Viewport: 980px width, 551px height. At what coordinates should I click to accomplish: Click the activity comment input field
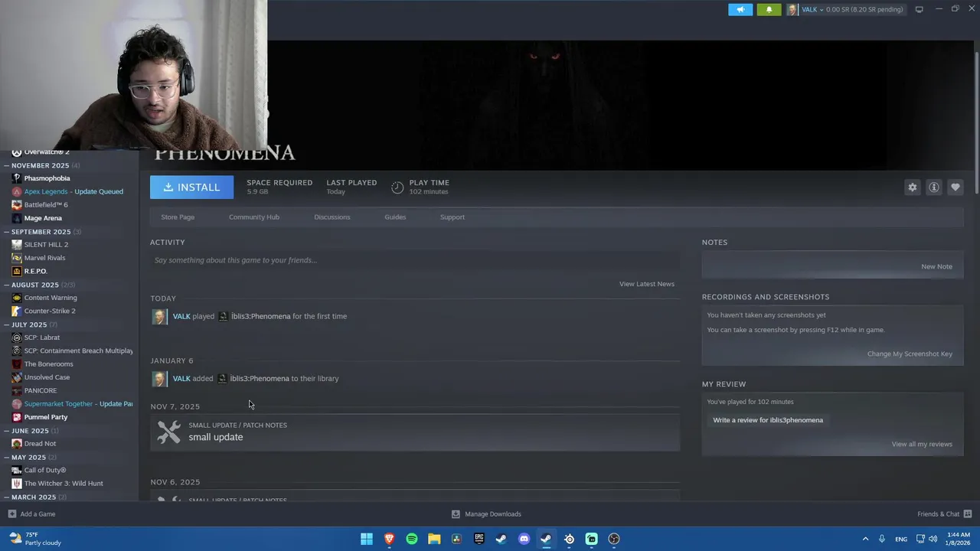(414, 260)
